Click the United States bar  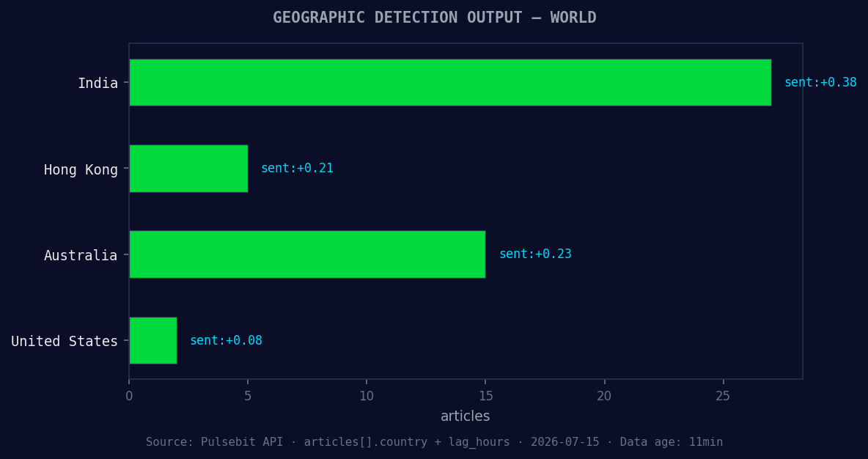153,340
